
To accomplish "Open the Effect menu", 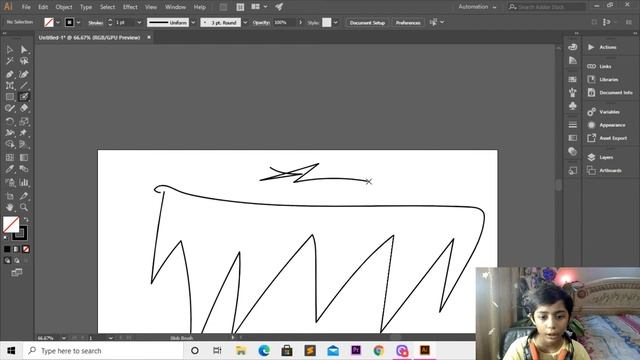I will tap(130, 7).
